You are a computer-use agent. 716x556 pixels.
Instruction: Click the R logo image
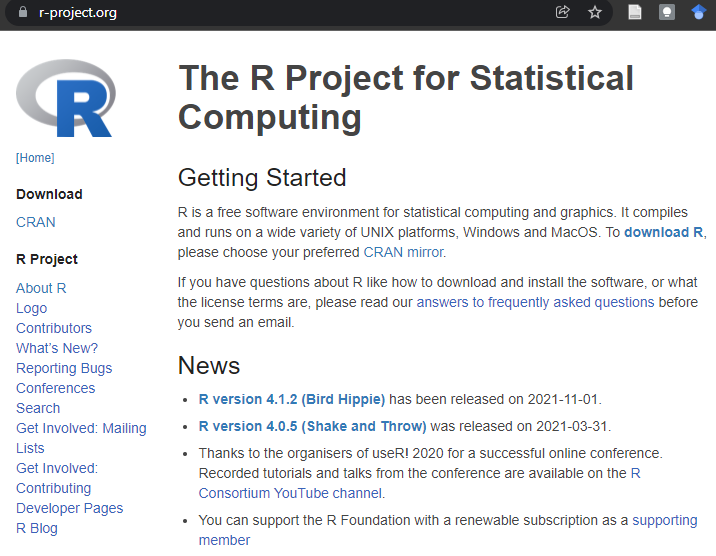point(65,99)
